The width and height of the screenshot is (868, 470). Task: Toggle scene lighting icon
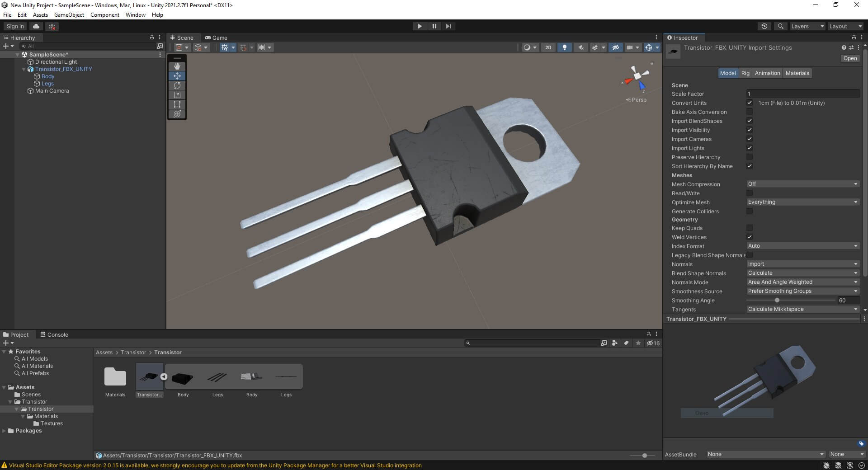(564, 47)
